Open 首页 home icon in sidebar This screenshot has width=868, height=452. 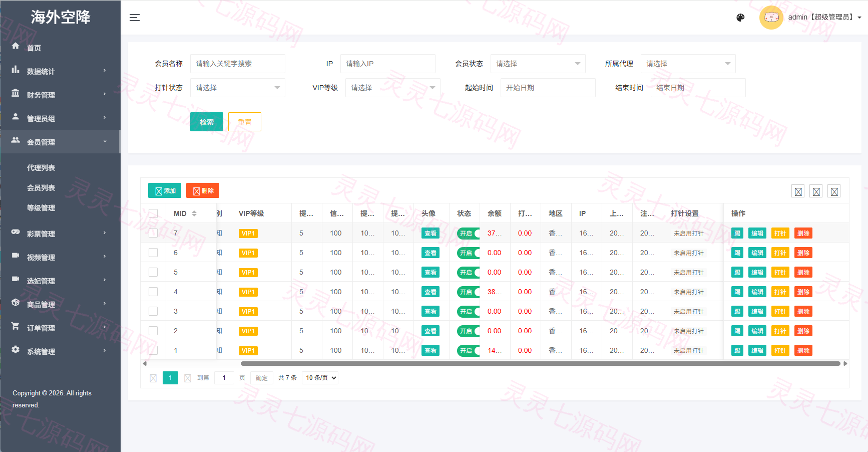click(16, 46)
